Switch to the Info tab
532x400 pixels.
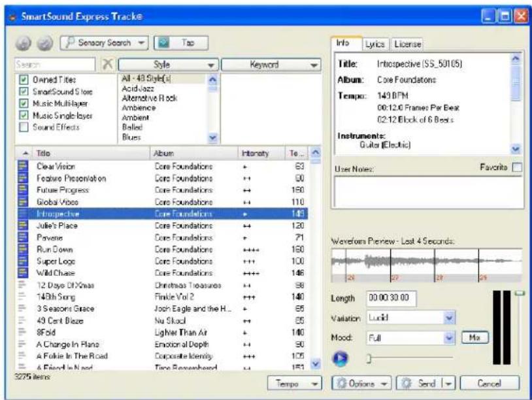[x=346, y=43]
